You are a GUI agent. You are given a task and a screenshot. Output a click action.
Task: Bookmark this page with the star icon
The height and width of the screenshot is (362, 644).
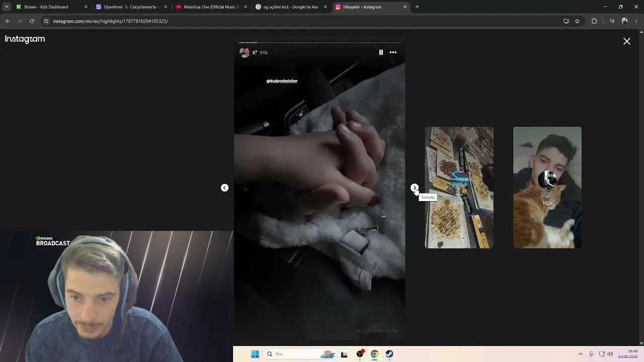click(x=577, y=21)
